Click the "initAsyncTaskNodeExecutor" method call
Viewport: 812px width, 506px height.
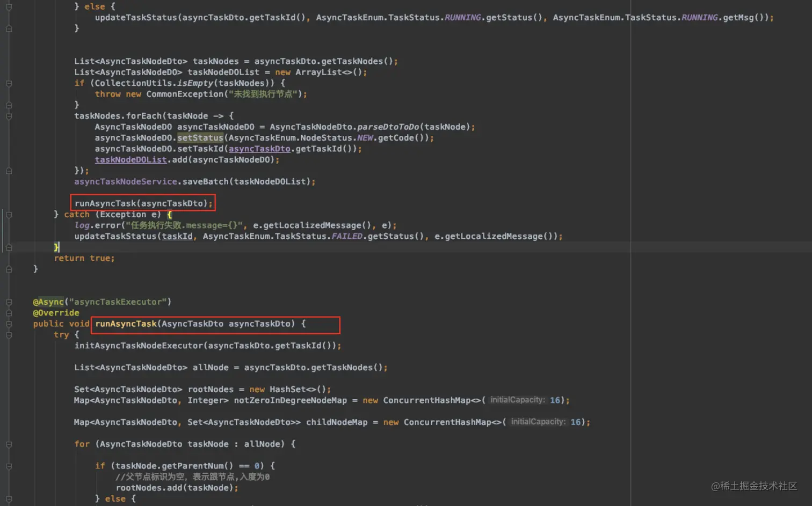[139, 346]
